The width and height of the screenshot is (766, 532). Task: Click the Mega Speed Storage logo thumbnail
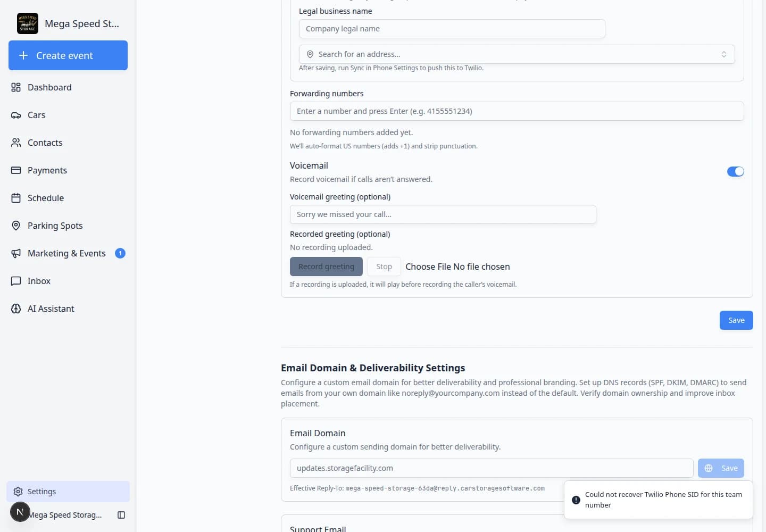pyautogui.click(x=28, y=23)
